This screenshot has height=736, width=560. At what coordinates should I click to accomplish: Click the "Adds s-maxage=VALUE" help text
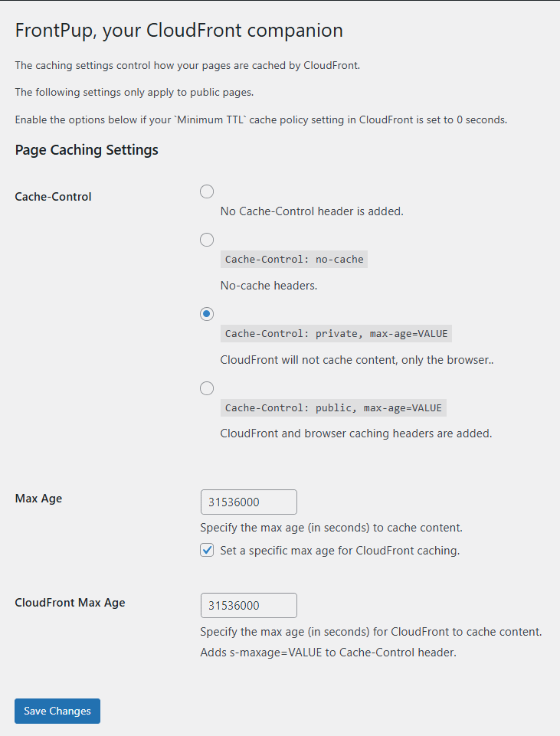328,653
